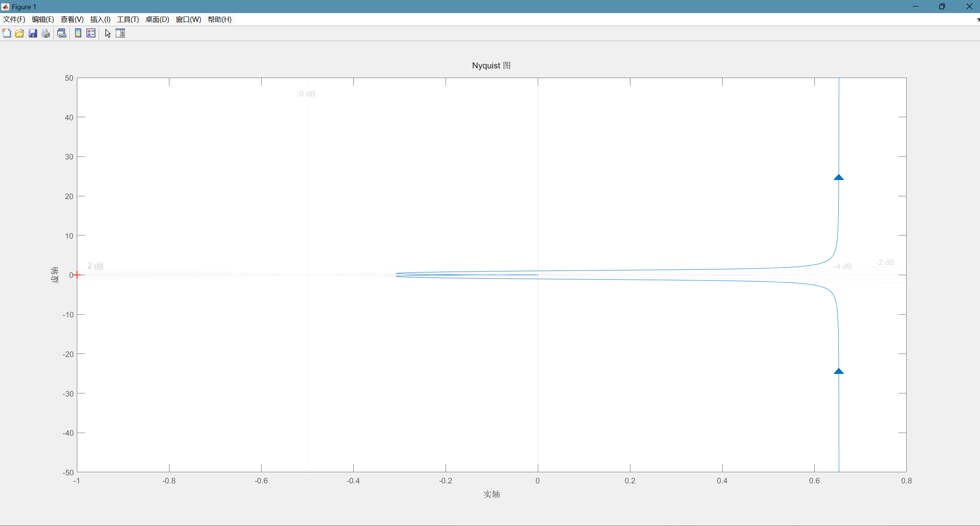Viewport: 980px width, 526px height.
Task: Open the Property Inspector icon
Action: point(120,33)
